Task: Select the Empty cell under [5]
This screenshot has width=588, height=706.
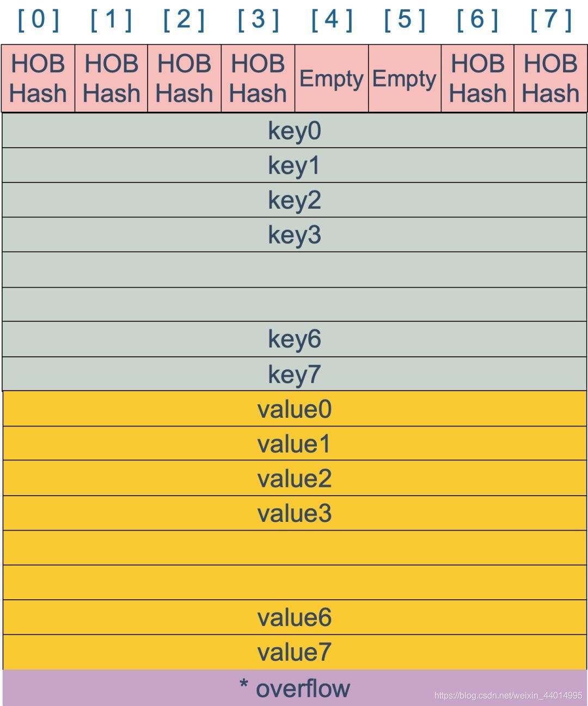Action: [x=405, y=78]
